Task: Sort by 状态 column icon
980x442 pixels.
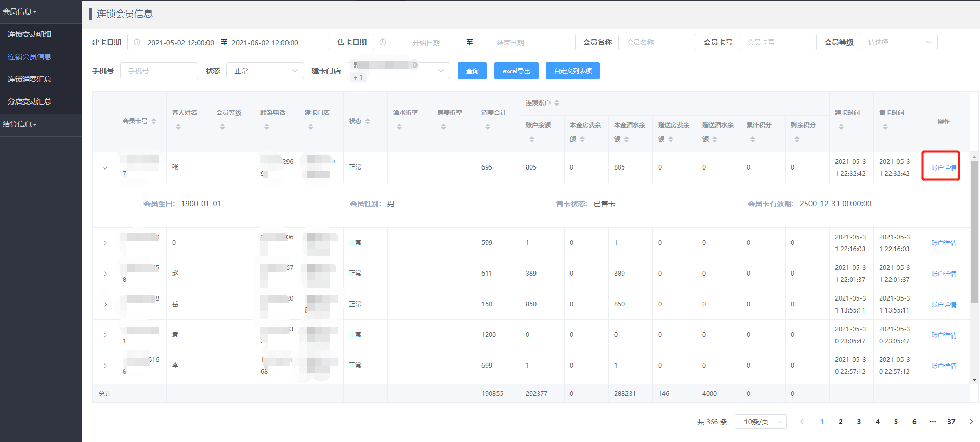Action: [368, 121]
